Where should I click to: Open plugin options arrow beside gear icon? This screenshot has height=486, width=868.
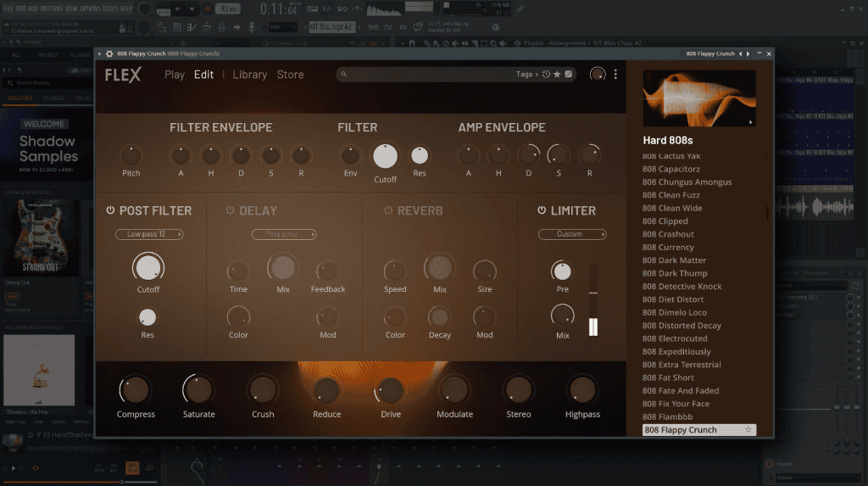click(100, 53)
